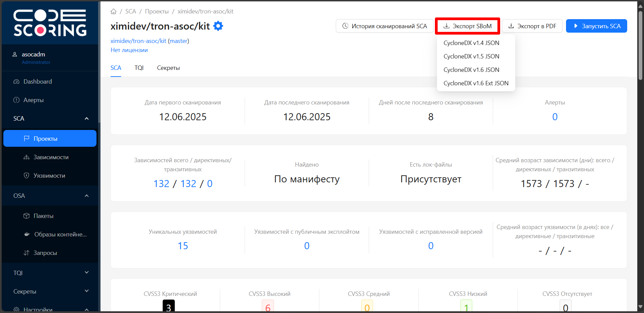Switch to the Секреты tab
Screen dimensions: 644x313
coord(168,68)
